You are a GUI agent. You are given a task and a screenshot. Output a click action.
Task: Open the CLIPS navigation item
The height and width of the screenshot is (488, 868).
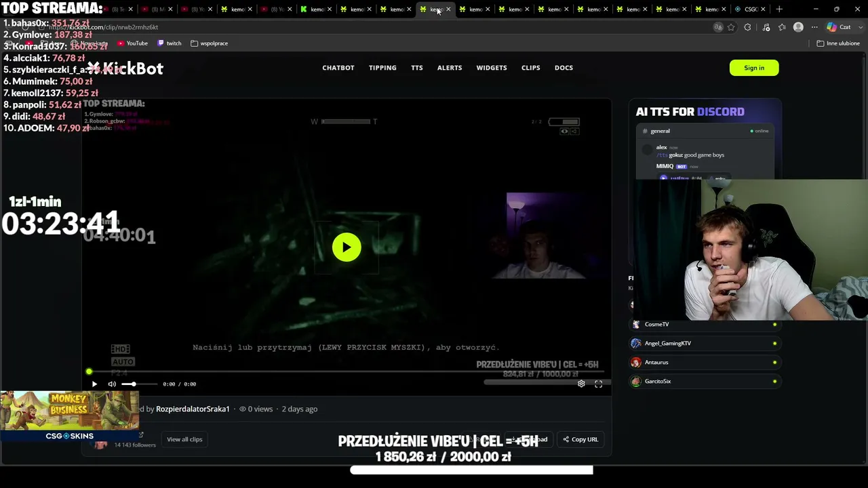[x=531, y=68]
